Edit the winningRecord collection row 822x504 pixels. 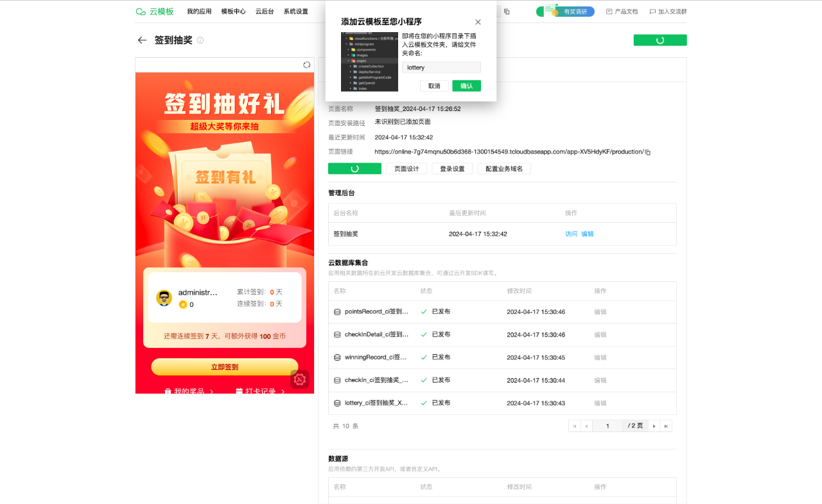[600, 358]
